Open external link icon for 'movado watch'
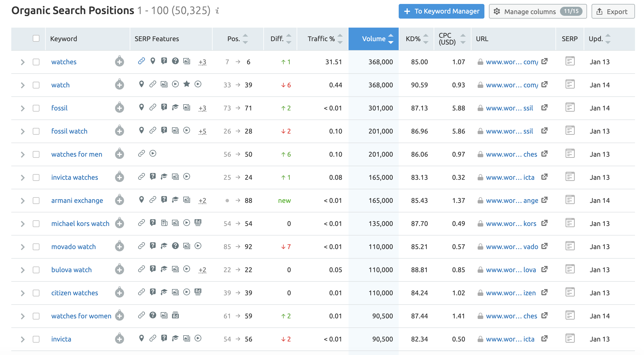The width and height of the screenshot is (644, 355). coord(544,246)
